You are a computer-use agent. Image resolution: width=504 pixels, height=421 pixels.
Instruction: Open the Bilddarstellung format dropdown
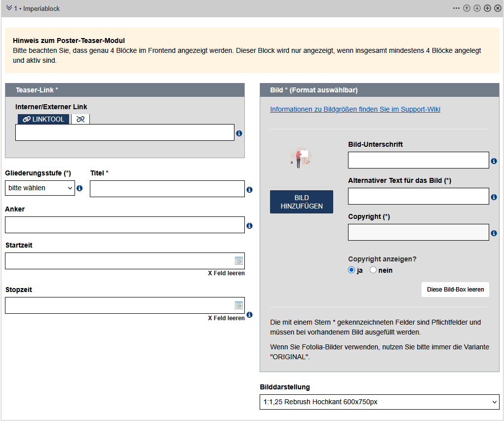coord(379,402)
